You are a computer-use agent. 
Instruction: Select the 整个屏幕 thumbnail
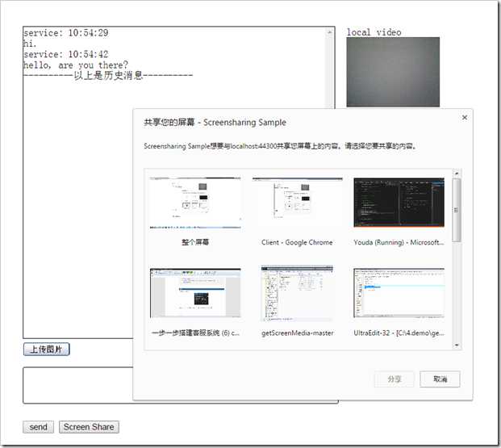[195, 203]
